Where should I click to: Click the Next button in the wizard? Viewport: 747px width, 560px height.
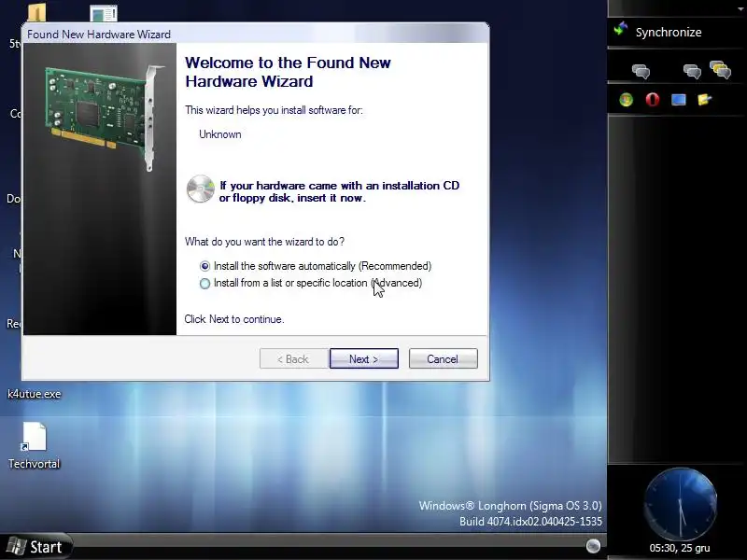(364, 358)
